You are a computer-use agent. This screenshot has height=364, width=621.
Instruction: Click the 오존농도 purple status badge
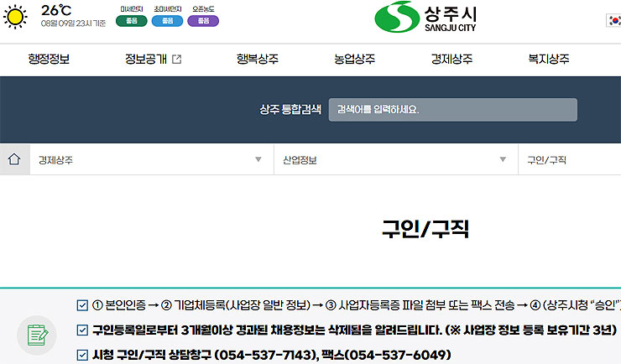click(x=203, y=21)
